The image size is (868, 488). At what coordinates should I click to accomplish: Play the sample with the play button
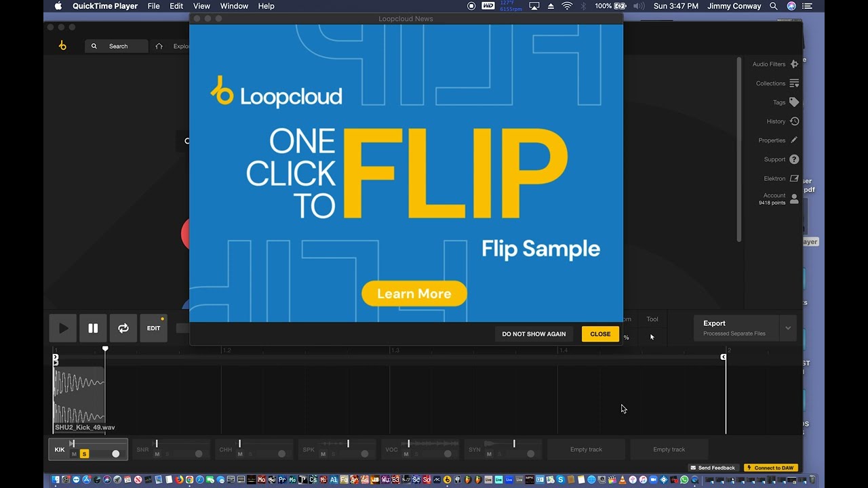(x=63, y=328)
